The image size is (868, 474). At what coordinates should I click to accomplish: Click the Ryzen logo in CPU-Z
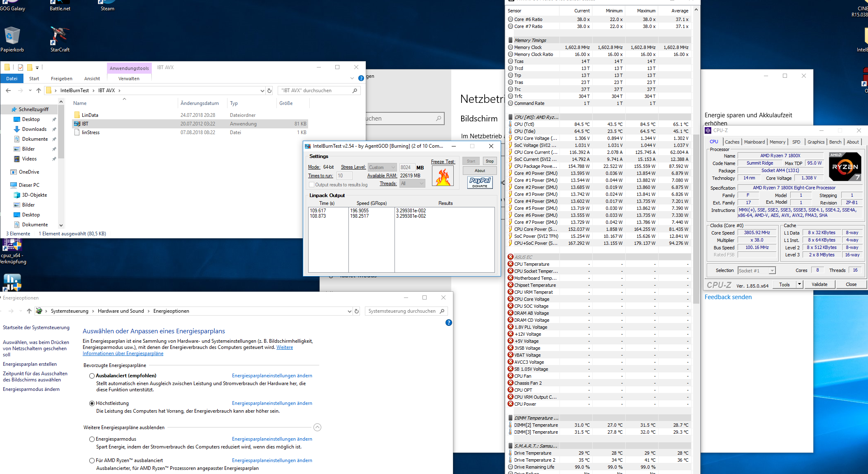tap(845, 166)
